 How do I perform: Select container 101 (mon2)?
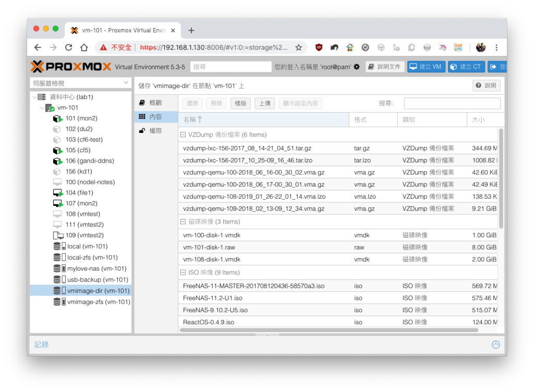tap(81, 118)
